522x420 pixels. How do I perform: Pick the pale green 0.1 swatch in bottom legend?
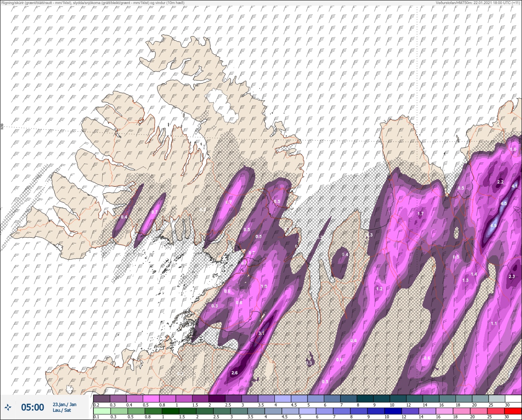tap(102, 411)
